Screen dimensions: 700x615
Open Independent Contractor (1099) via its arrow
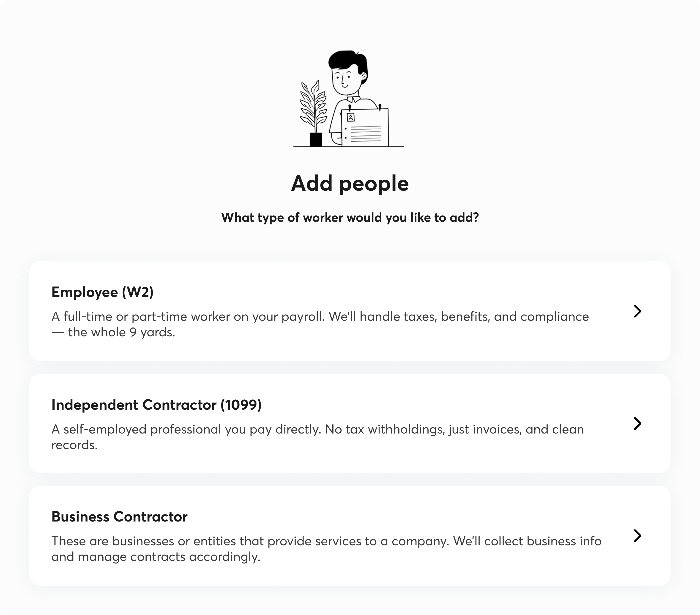coord(637,423)
